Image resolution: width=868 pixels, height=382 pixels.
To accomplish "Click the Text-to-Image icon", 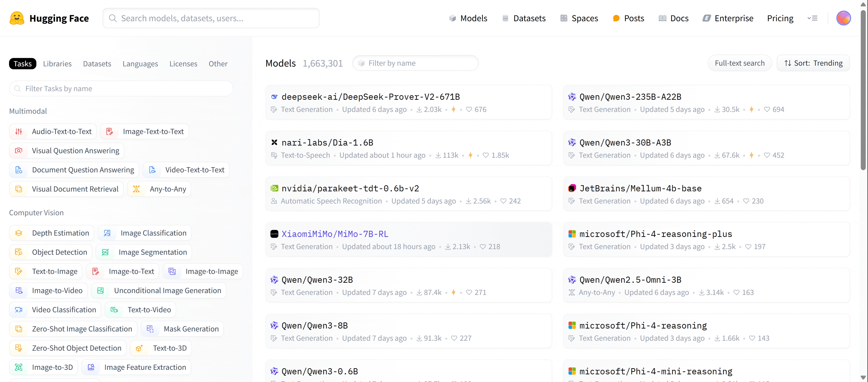I will (x=19, y=272).
